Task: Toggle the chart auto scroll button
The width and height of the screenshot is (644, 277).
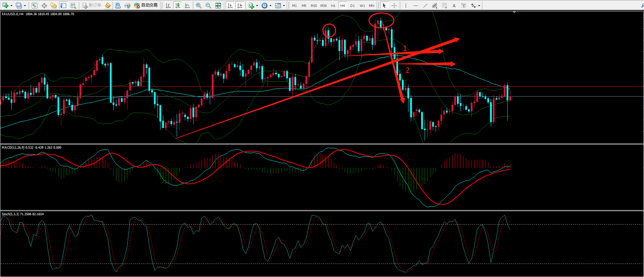Action: [230, 6]
